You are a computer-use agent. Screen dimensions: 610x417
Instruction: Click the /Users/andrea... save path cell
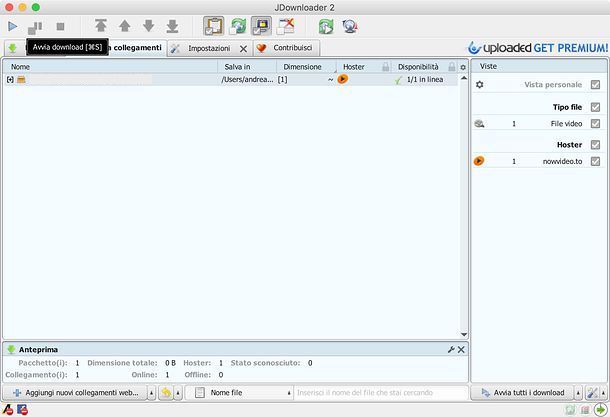click(x=247, y=79)
